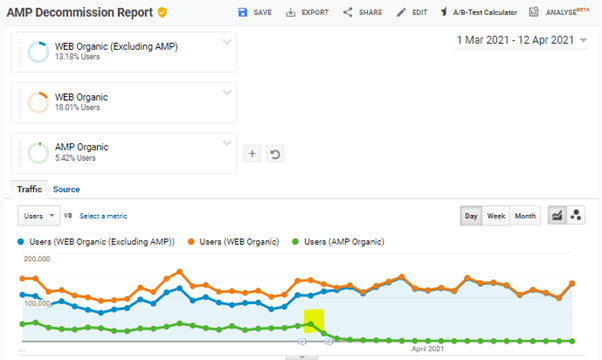Expand the AMP Organic segment options
This screenshot has height=360, width=602.
[227, 143]
